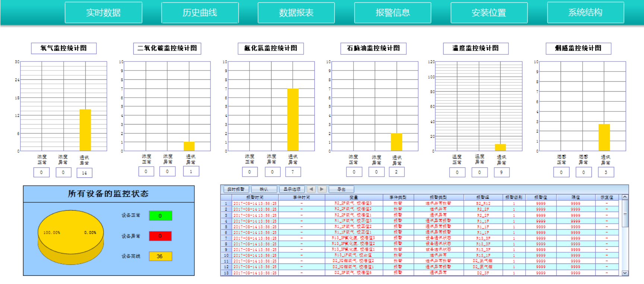This screenshot has height=284, width=644.
Task: Select the 安装位置 navigation tab
Action: [x=489, y=13]
